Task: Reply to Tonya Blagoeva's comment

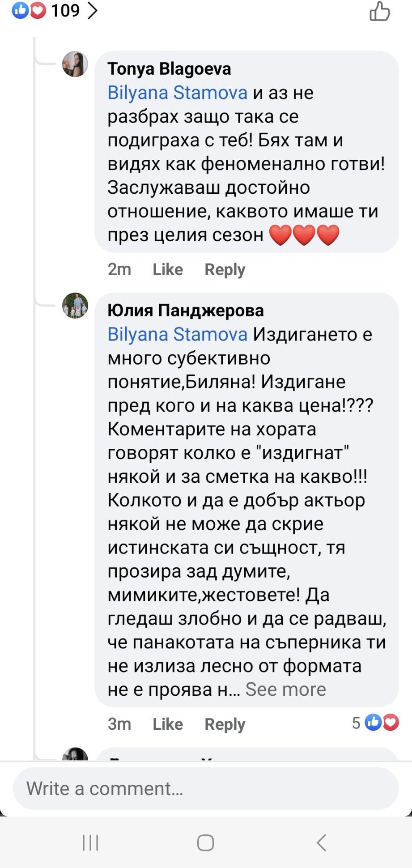Action: [225, 269]
